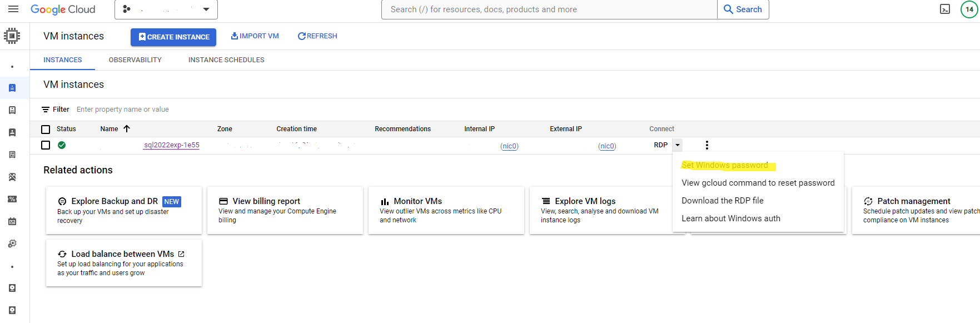
Task: Click the percent-sign icon in sidebar
Action: [12, 199]
